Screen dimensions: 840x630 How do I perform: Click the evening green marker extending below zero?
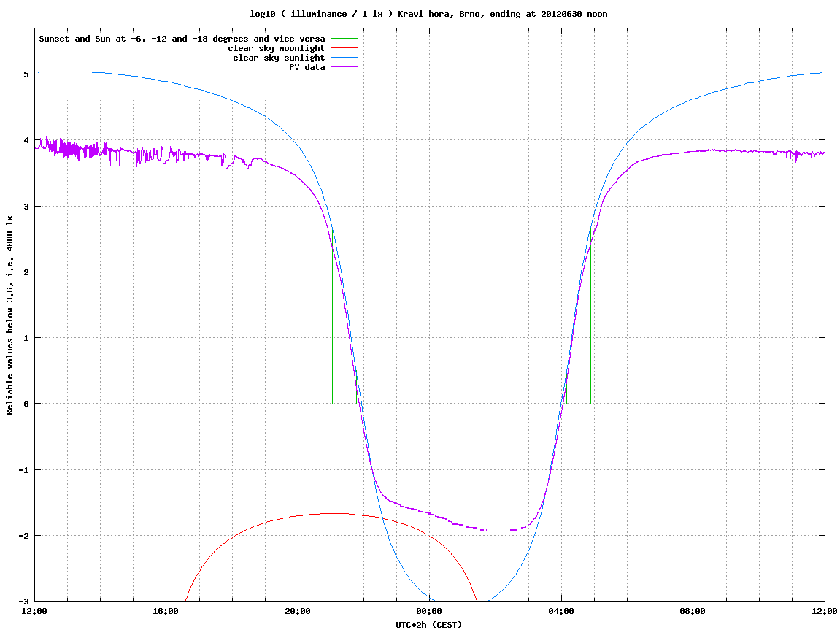pos(390,470)
